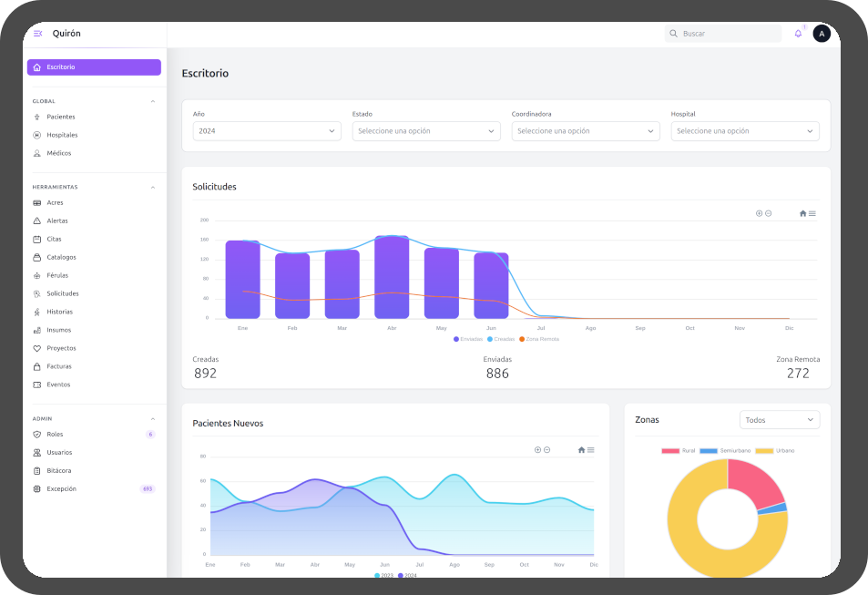The image size is (868, 595).
Task: Toggle the Urbano yellow legend swatch
Action: tap(763, 451)
